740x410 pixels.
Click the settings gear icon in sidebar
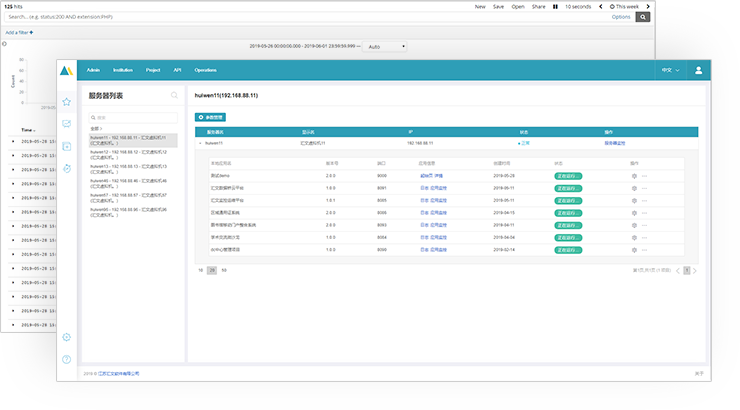(x=67, y=337)
